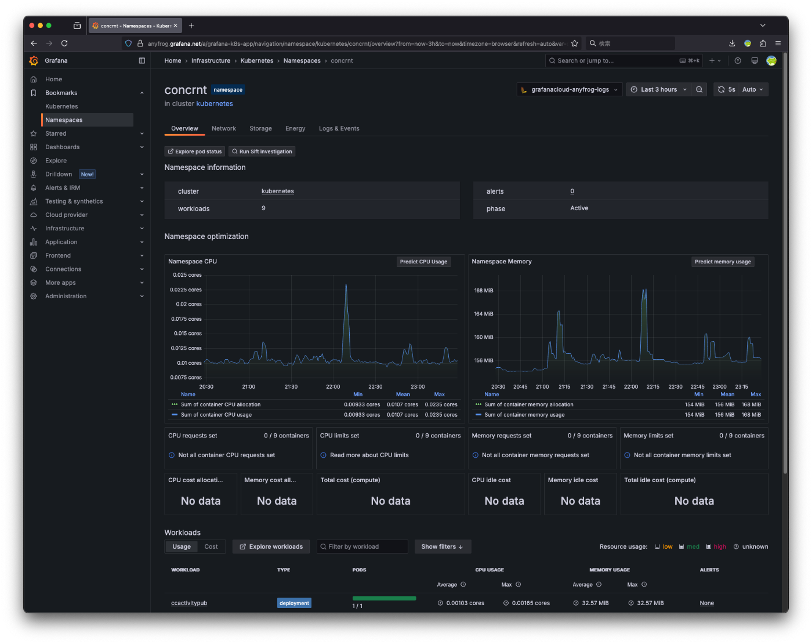Click the Dashboards grid icon
This screenshot has height=644, width=812.
[34, 147]
